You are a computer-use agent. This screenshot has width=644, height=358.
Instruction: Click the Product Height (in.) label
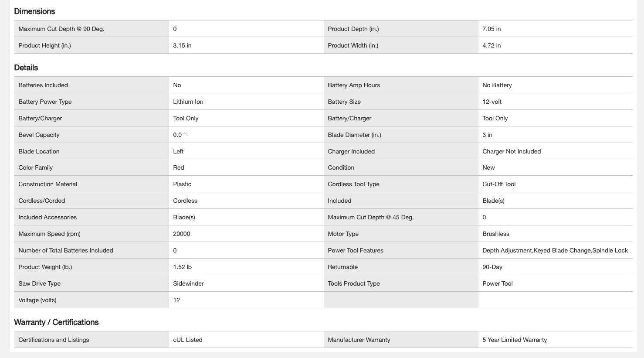click(44, 45)
